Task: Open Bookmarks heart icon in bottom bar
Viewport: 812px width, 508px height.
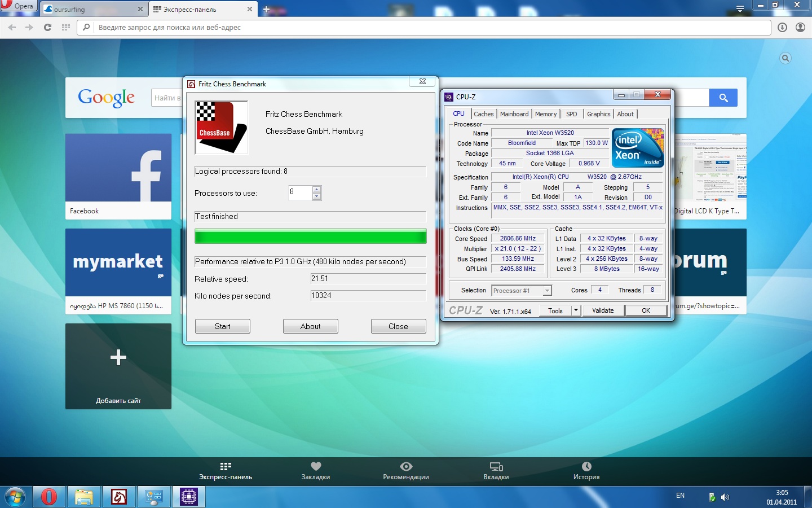Action: (x=316, y=466)
